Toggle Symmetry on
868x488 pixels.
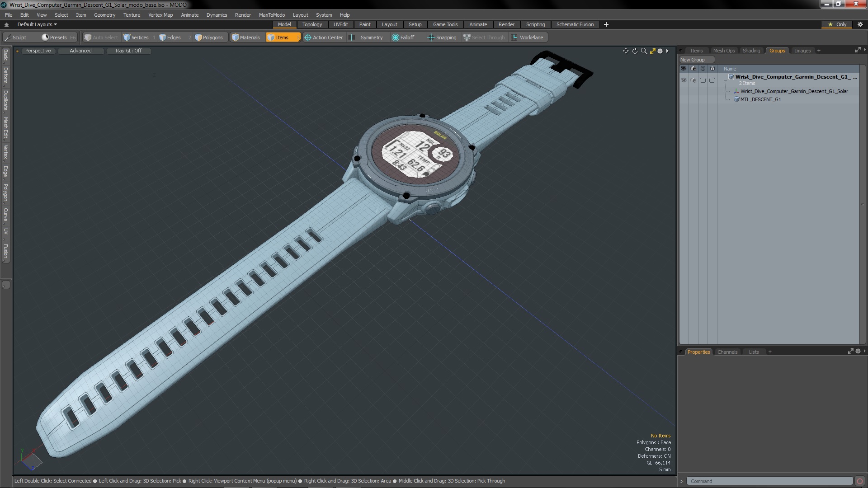tap(366, 38)
